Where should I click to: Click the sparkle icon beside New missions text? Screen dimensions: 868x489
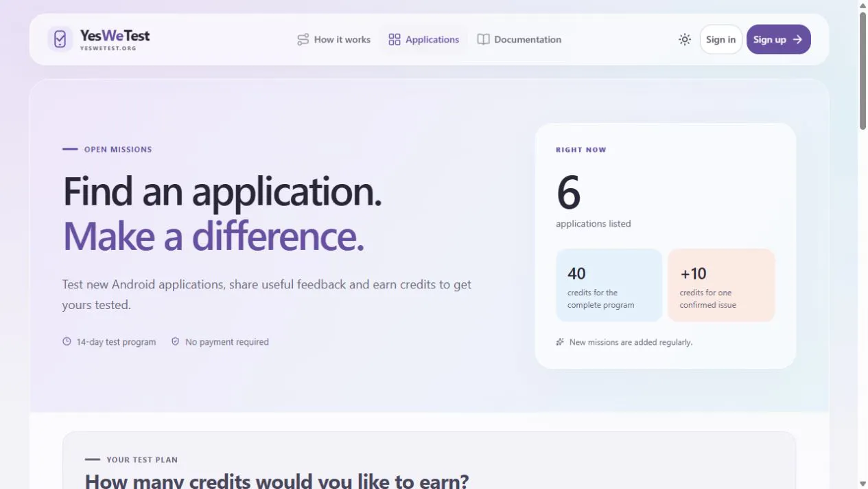560,342
